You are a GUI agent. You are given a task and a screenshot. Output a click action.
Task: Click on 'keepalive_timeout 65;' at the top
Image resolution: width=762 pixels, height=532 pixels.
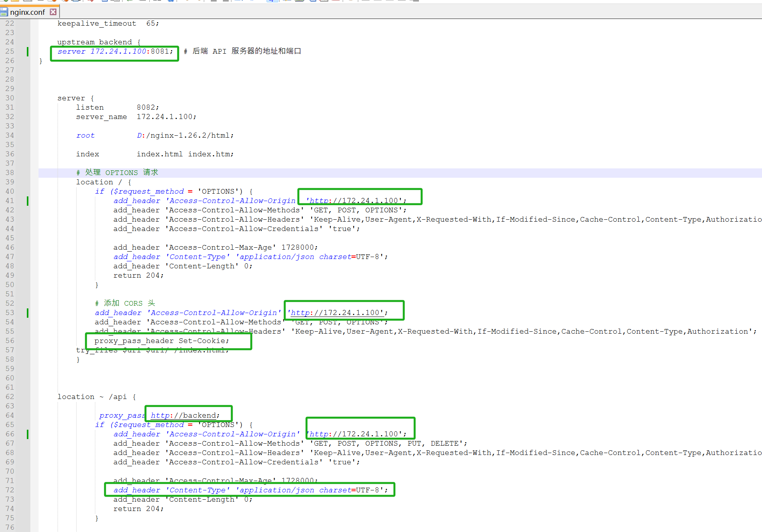108,23
